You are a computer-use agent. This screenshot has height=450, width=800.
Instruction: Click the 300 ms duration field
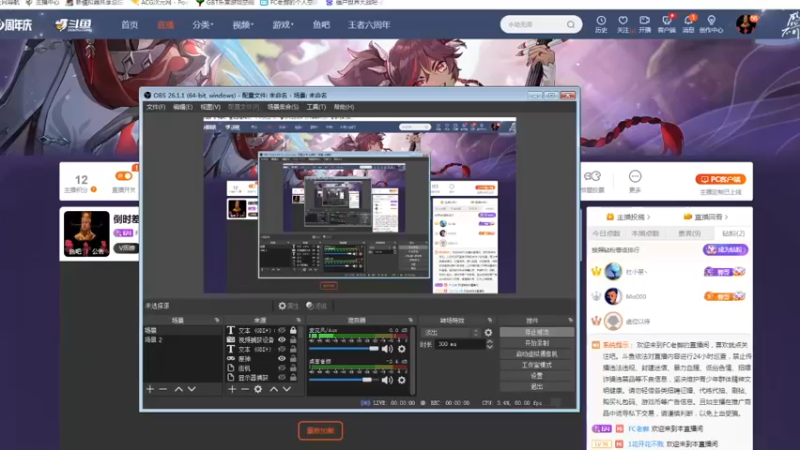459,345
